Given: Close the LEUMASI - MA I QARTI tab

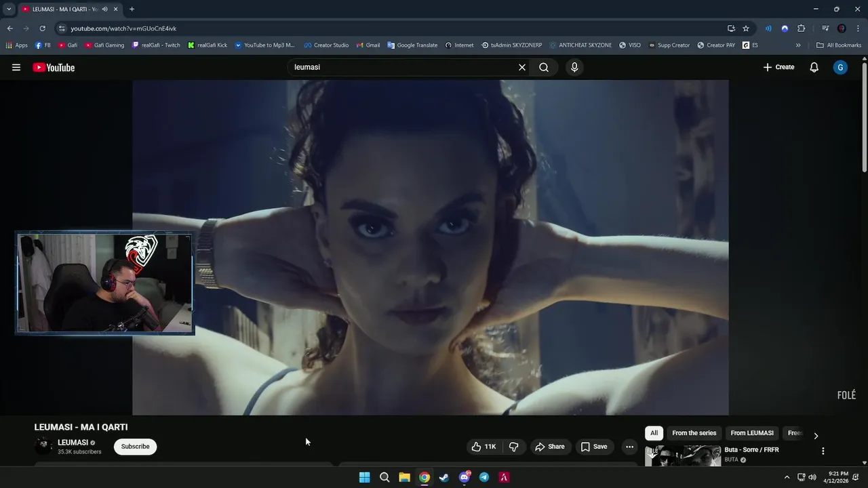Looking at the screenshot, I should 115,9.
